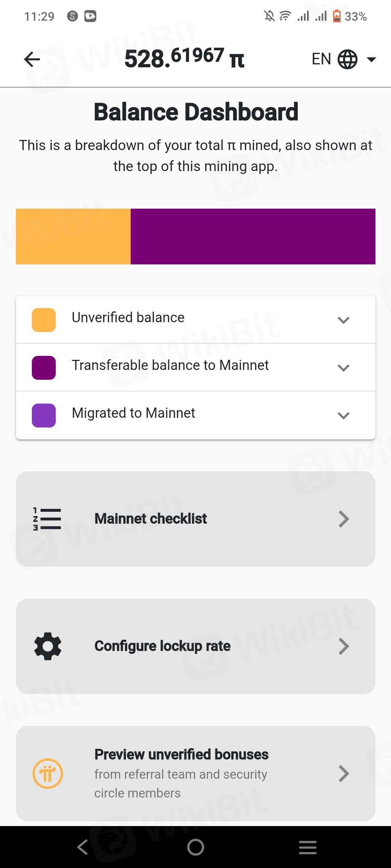Open the Mainnet checklist
This screenshot has height=868, width=391.
pos(195,519)
